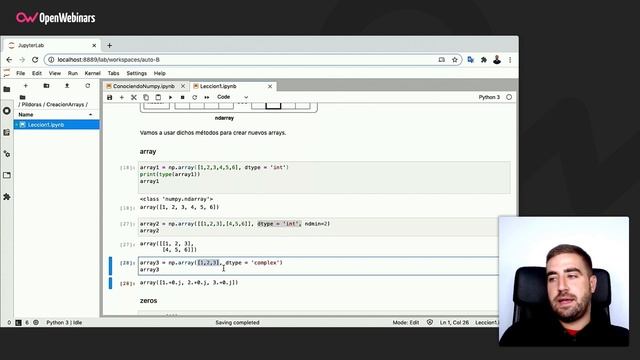Bookmark this page with the star icon
Screen dimensions: 640x360
455,60
